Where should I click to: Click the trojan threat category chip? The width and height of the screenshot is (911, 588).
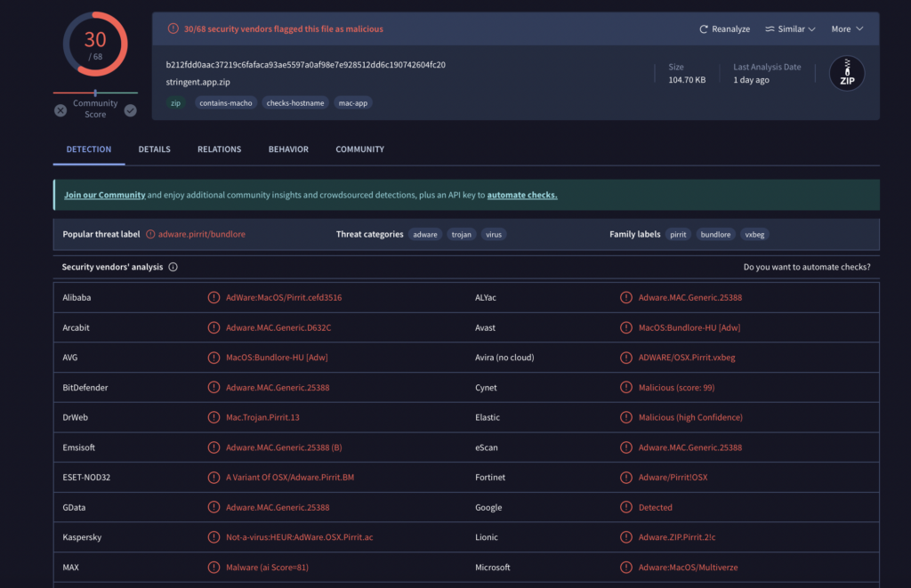pyautogui.click(x=462, y=234)
